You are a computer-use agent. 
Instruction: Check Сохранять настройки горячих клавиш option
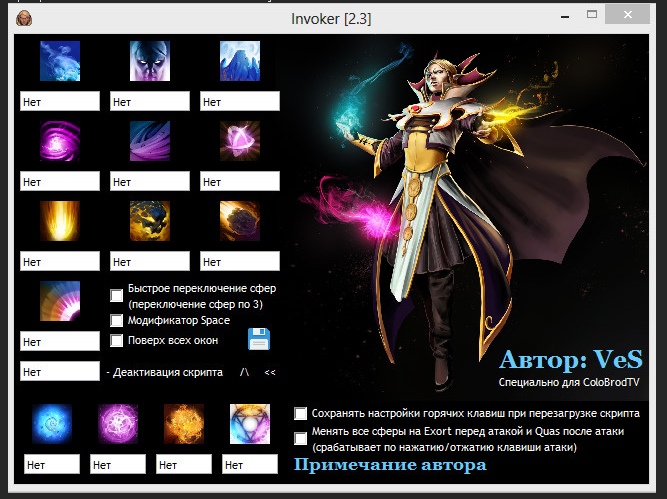click(301, 413)
